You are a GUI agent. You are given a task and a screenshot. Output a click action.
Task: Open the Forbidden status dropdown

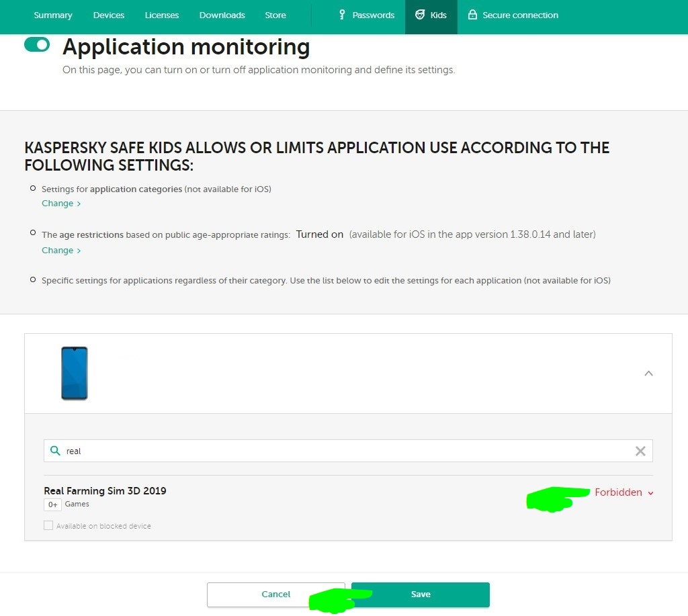[623, 492]
